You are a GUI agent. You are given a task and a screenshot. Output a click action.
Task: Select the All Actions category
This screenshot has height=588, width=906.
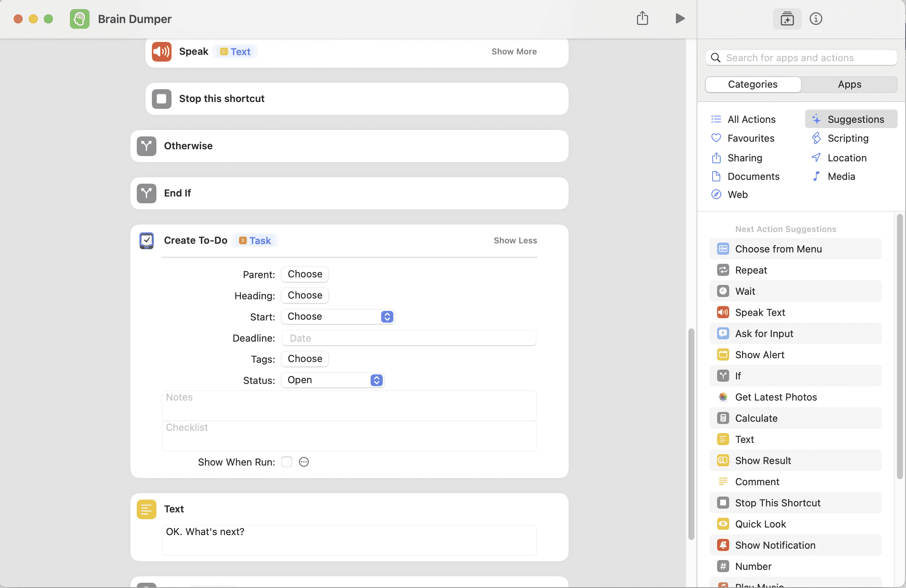pos(743,119)
